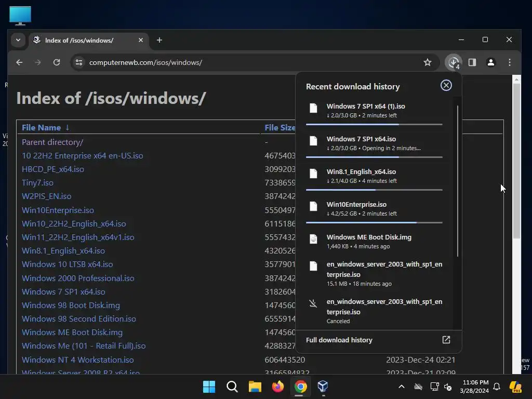View site information icon in address bar

[79, 62]
